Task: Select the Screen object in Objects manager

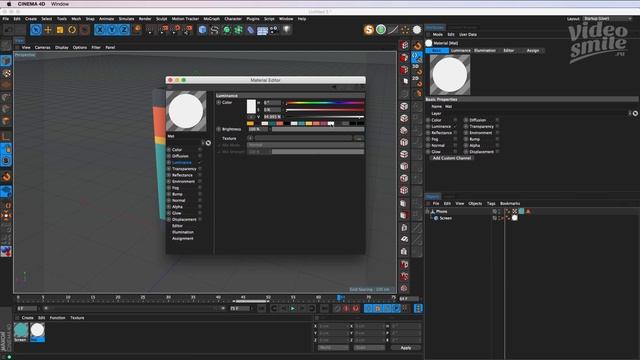Action: pos(445,218)
